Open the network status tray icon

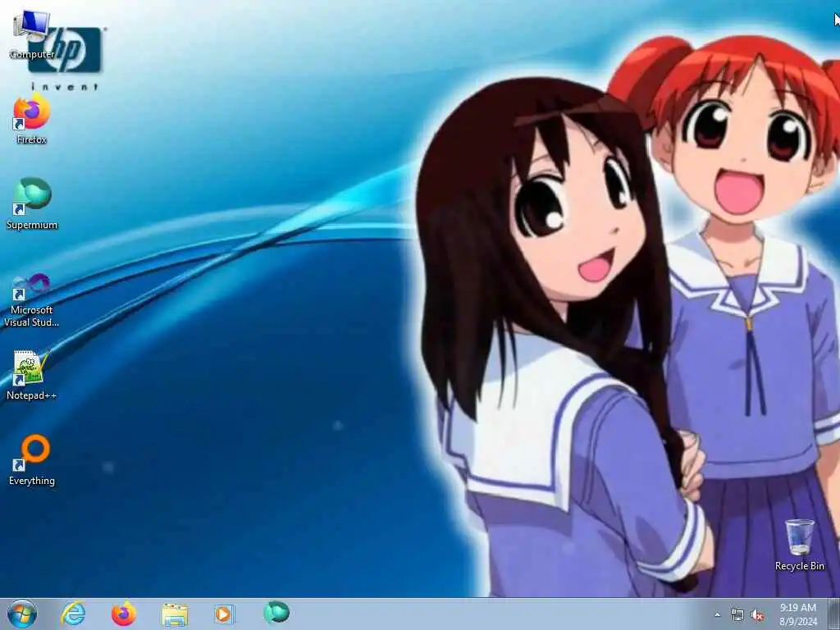coord(737,615)
